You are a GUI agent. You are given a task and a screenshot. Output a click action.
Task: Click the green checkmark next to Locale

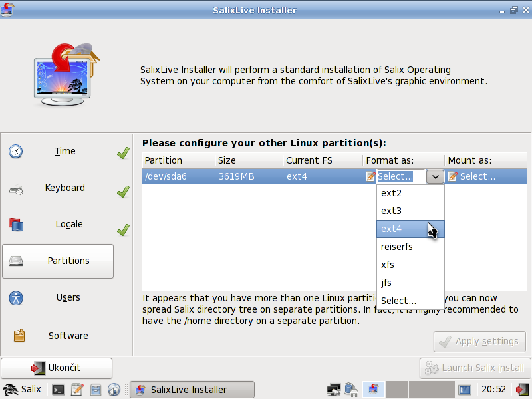[x=123, y=230]
